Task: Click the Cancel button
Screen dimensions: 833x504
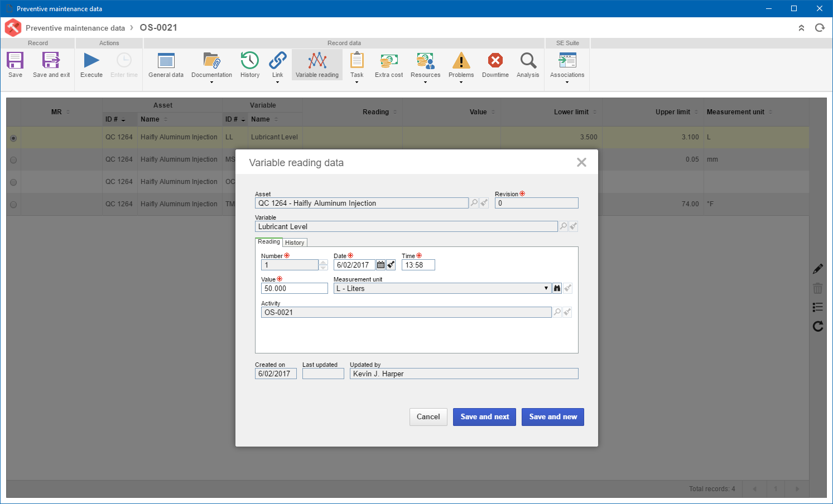Action: pyautogui.click(x=428, y=417)
